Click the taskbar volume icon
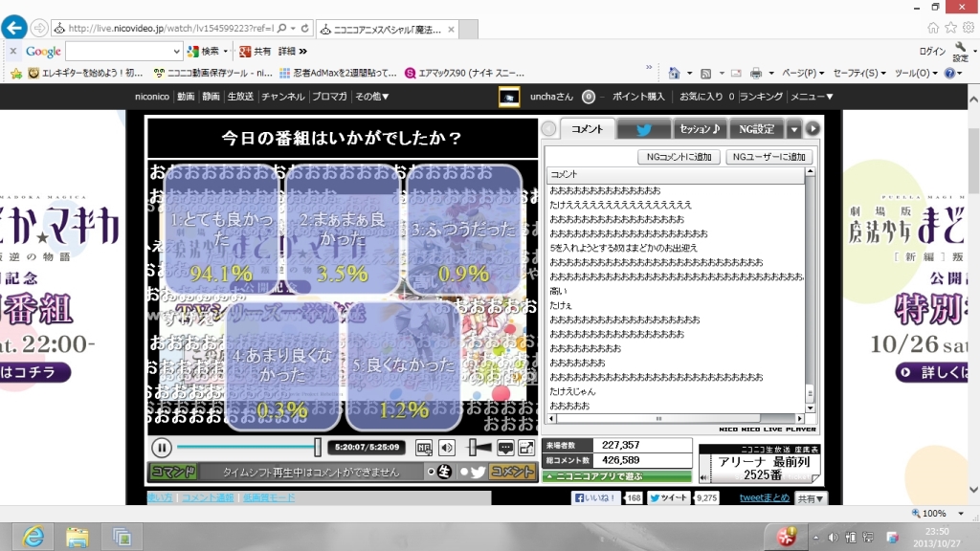This screenshot has height=551, width=980. pyautogui.click(x=834, y=538)
